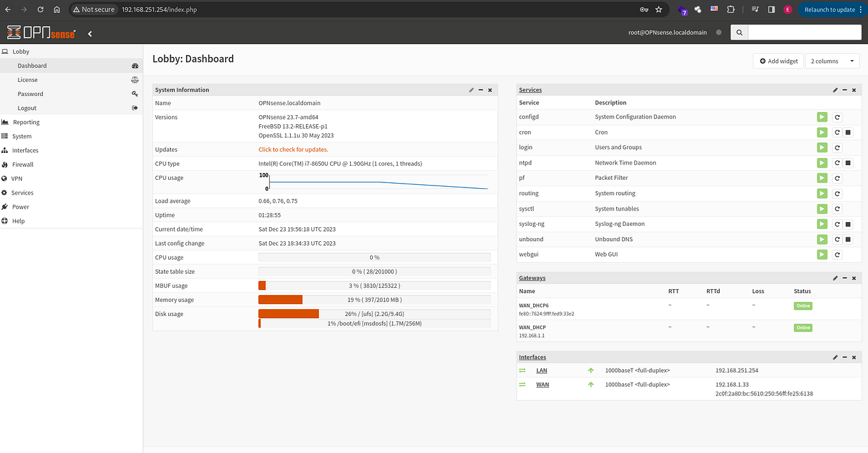Viewport: 868px width, 453px height.
Task: Restart the routing service
Action: pyautogui.click(x=837, y=194)
